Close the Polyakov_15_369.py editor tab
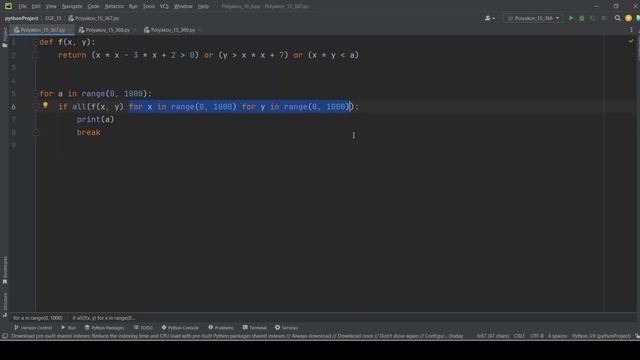Image resolution: width=640 pixels, height=360 pixels. pos(200,30)
